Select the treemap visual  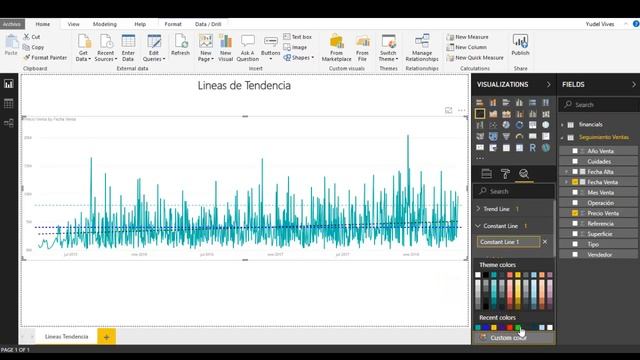click(533, 125)
